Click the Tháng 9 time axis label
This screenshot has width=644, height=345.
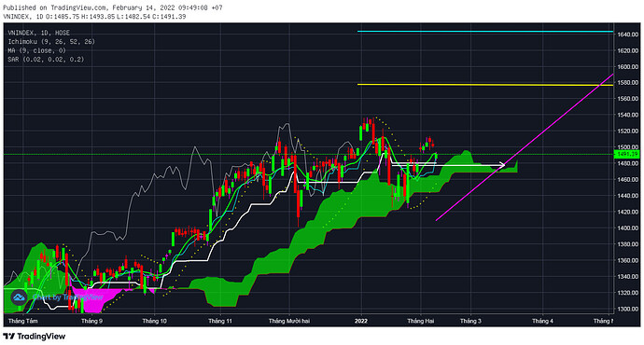tap(92, 321)
